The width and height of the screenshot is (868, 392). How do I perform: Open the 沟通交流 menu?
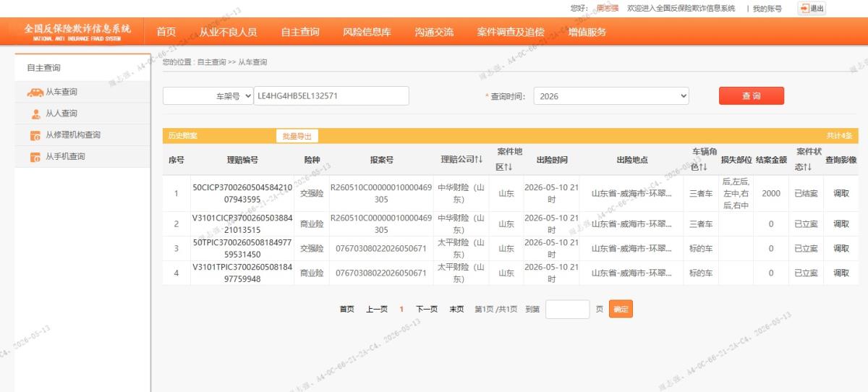(434, 32)
